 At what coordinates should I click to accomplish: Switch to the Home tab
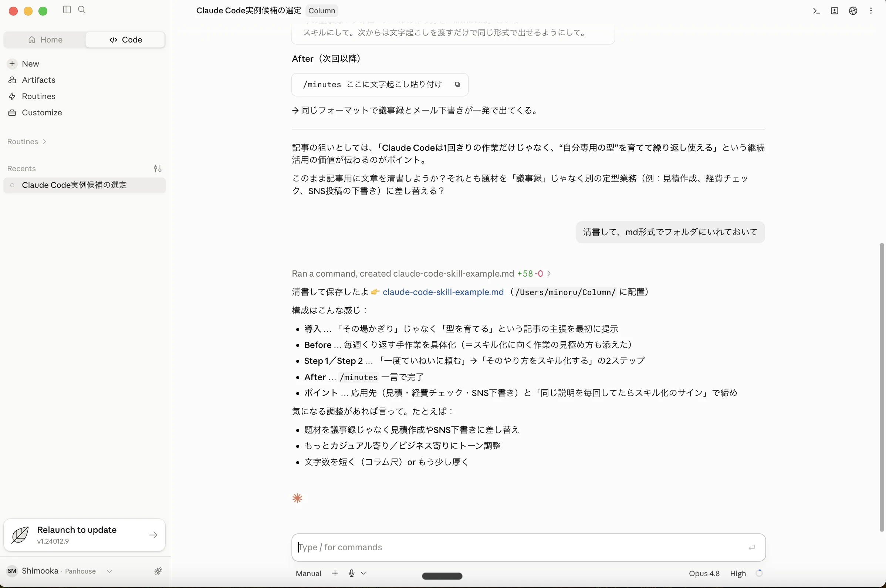click(x=45, y=40)
